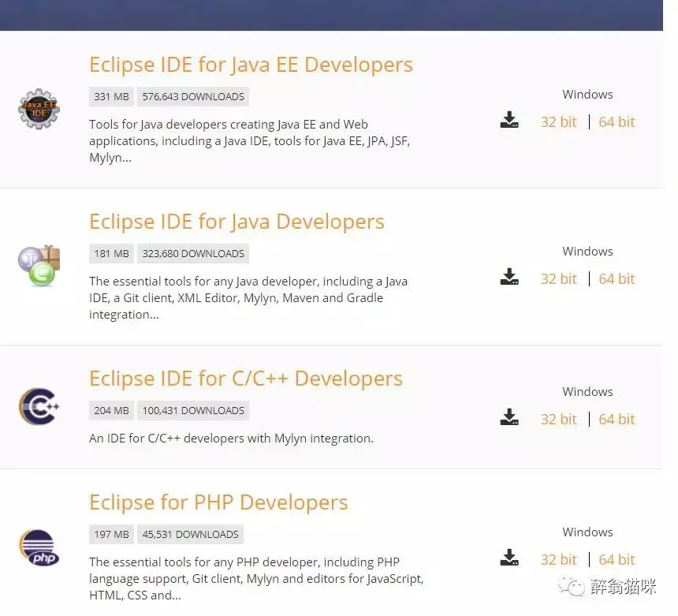This screenshot has height=616, width=678.
Task: Click the 181 MB size badge
Action: (x=112, y=253)
